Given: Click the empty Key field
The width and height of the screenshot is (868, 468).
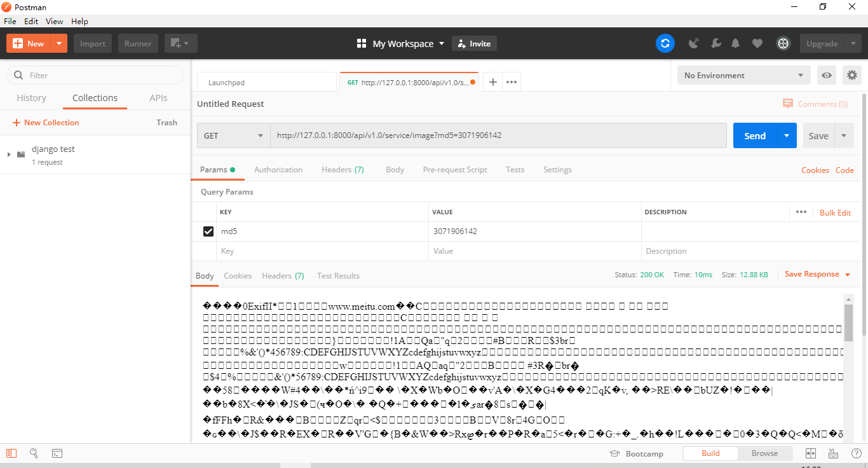Looking at the screenshot, I should point(323,251).
